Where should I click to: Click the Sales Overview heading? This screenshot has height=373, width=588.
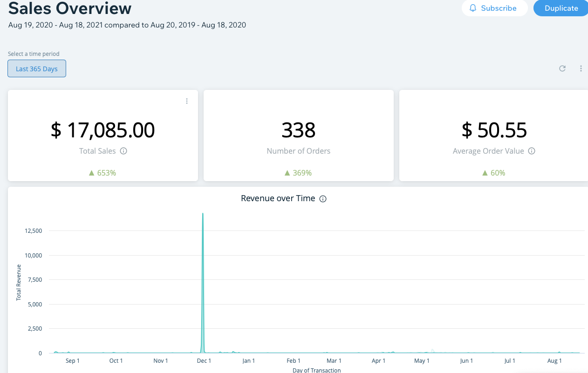[70, 8]
